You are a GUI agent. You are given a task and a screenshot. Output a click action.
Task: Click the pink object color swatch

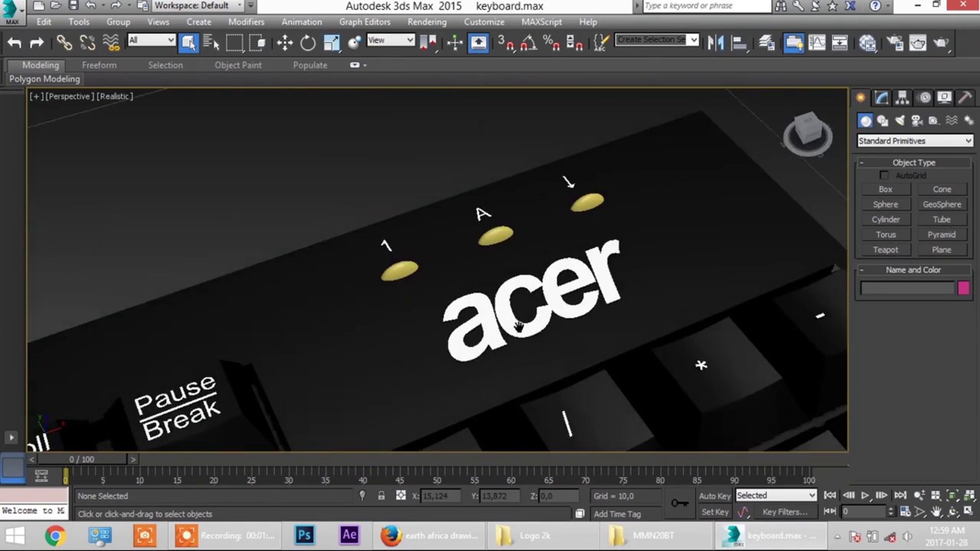click(x=963, y=289)
